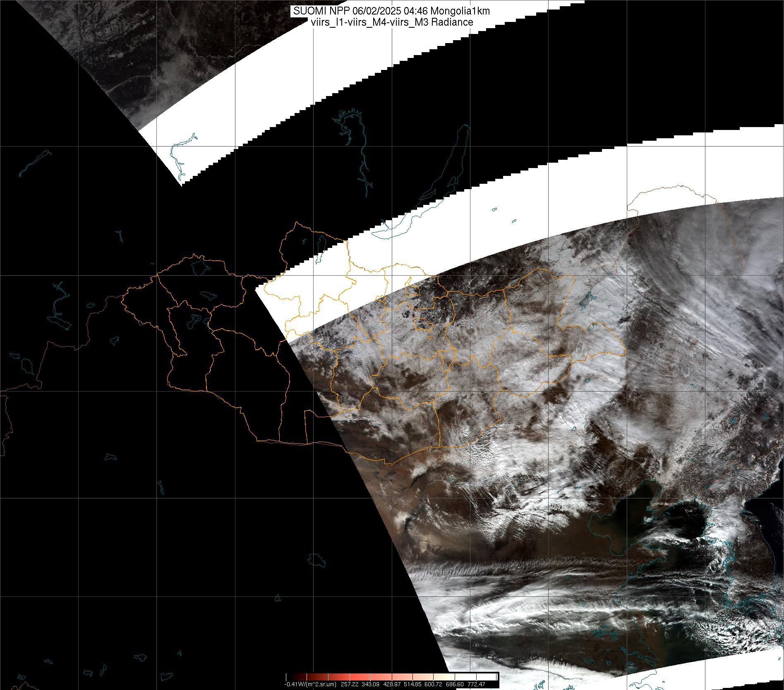The height and width of the screenshot is (690, 784).
Task: Click the radiance color bar gradient
Action: click(x=392, y=677)
